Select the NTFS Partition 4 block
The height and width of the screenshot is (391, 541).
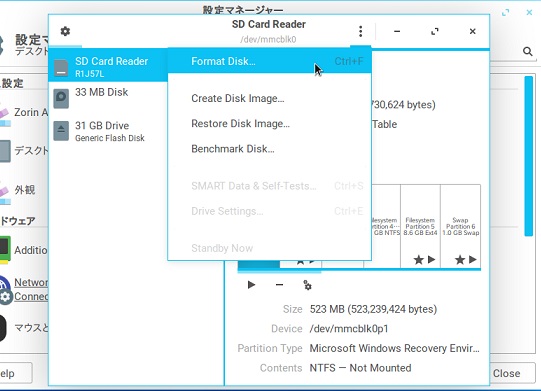386,226
